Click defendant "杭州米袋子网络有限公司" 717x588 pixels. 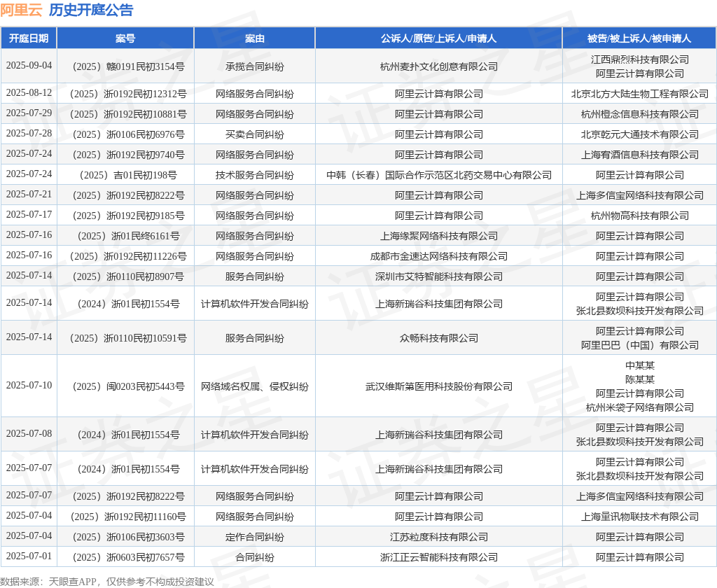[639, 407]
